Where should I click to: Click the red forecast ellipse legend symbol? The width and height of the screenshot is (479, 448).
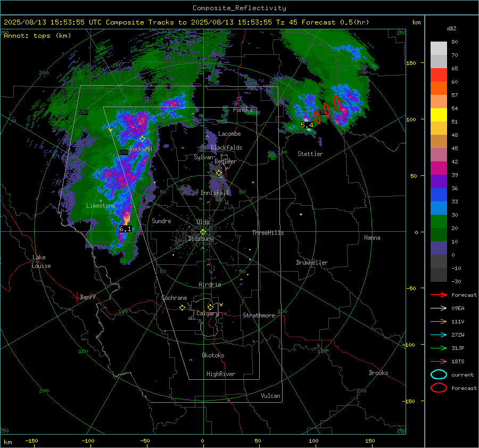point(439,388)
